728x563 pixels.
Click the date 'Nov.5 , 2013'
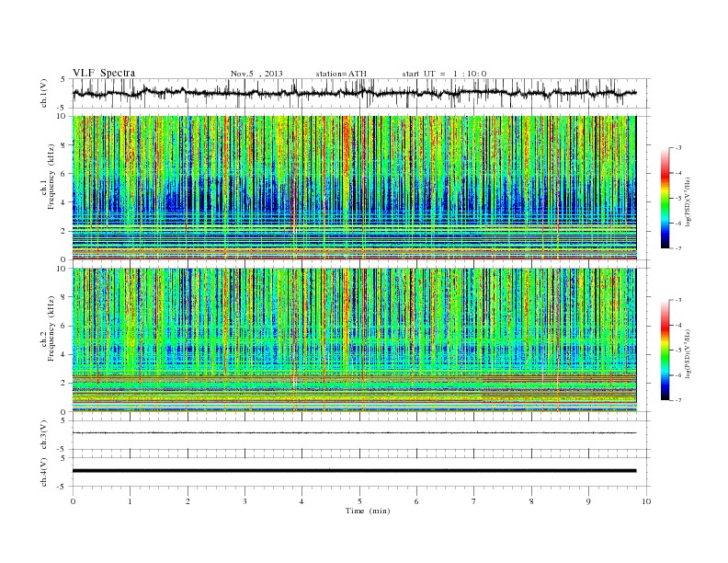(x=256, y=74)
